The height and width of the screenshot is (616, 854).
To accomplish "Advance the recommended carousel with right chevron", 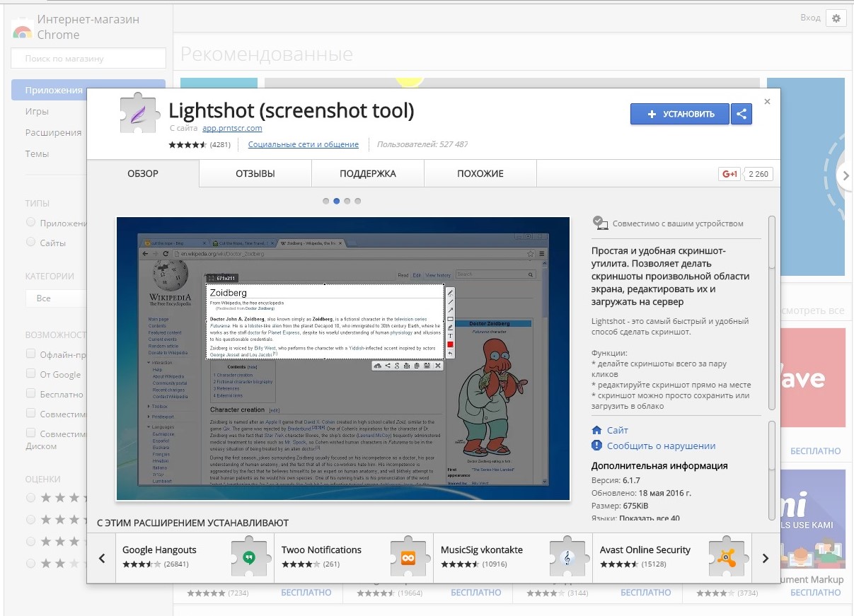I will pyautogui.click(x=845, y=175).
